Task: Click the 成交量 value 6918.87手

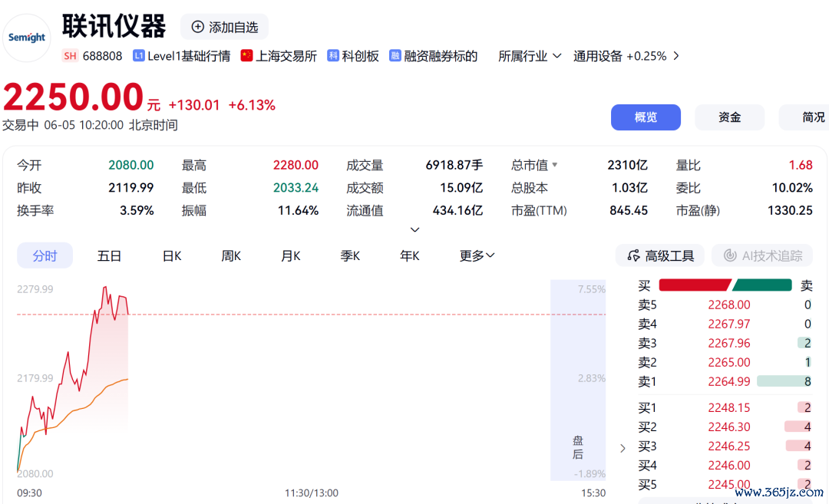Action: pos(454,165)
